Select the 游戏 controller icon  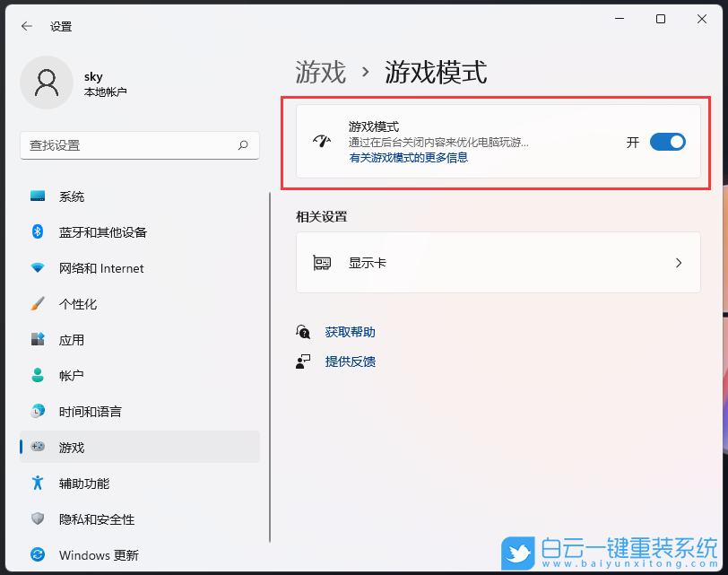coord(36,448)
